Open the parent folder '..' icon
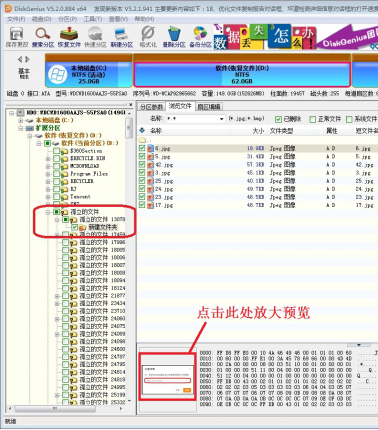 (143, 140)
